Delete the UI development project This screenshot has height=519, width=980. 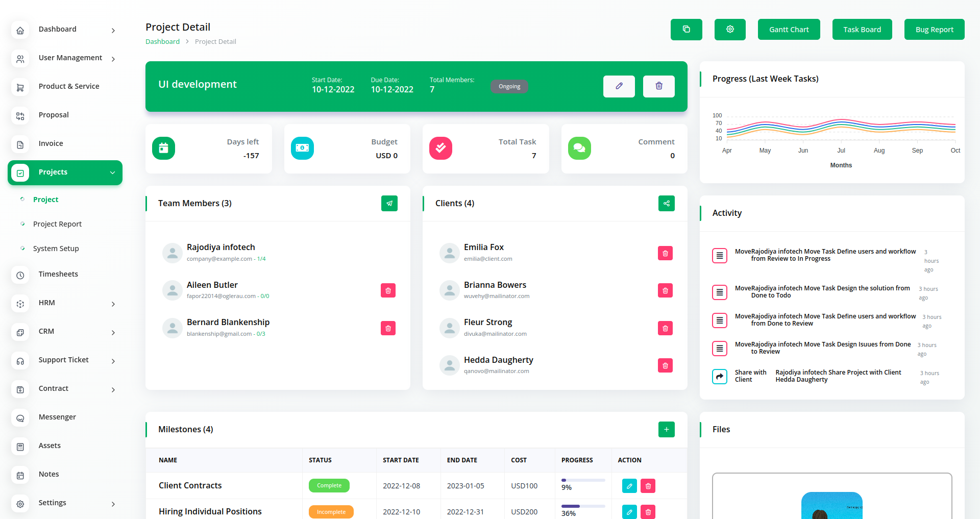click(x=658, y=86)
